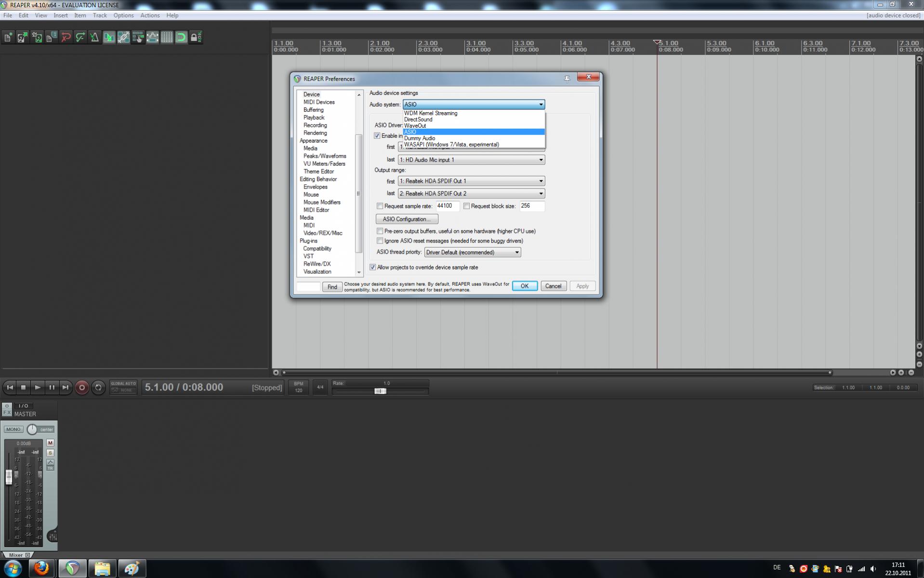Screen dimensions: 924x578
Task: Click the green Redo toolbar icon
Action: [80, 37]
